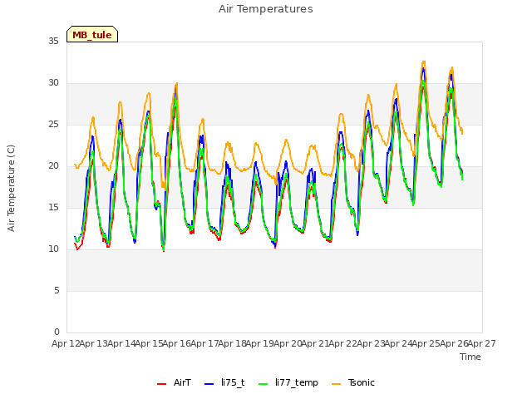Click the Air Temperatures chart title

coord(266,9)
